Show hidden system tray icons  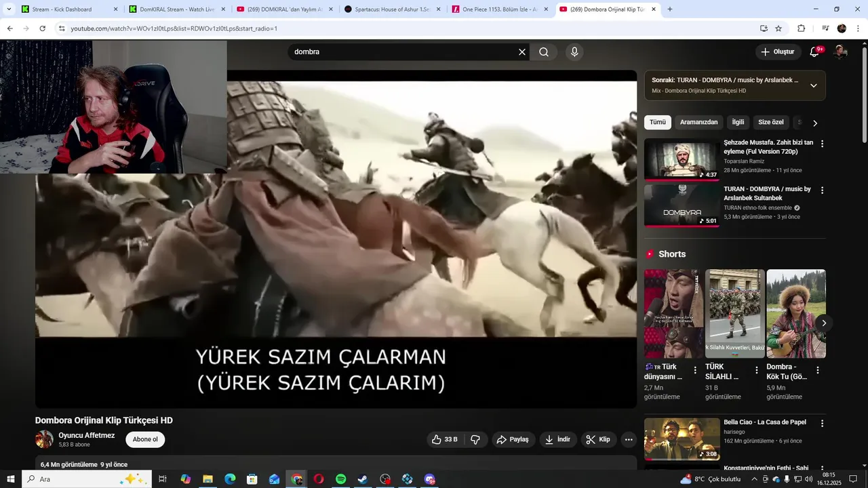[754, 479]
